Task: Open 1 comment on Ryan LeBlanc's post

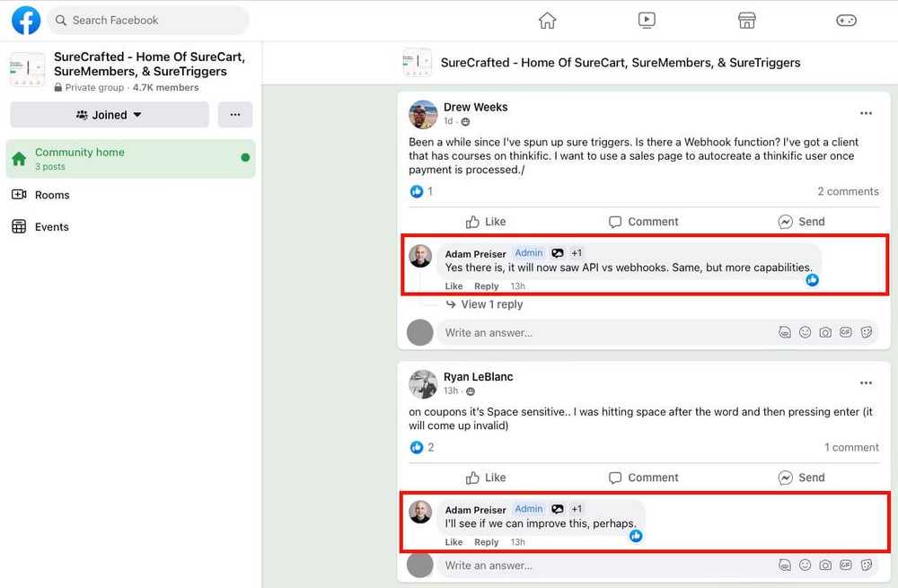Action: coord(851,447)
